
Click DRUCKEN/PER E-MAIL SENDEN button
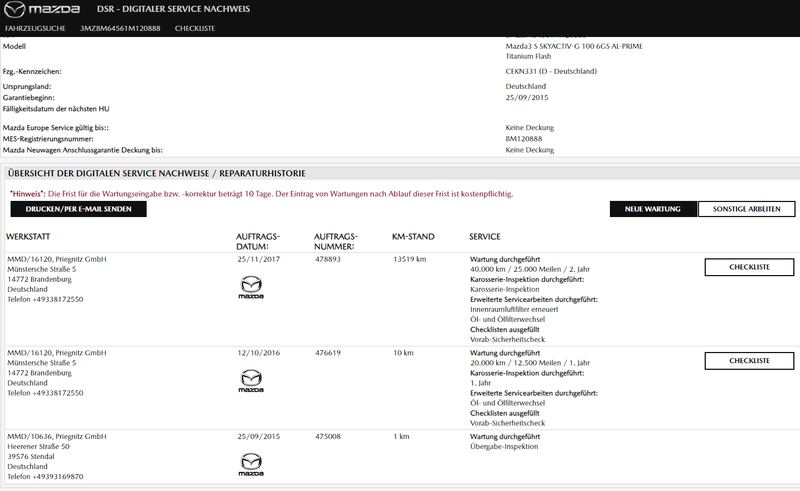click(79, 209)
